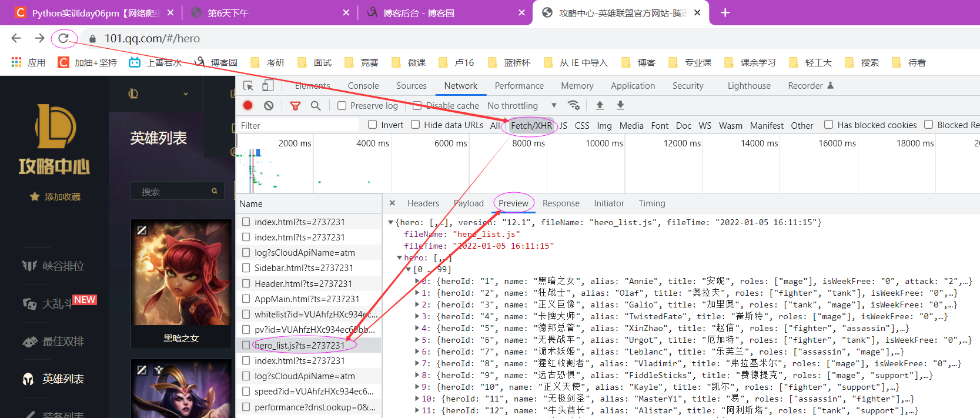This screenshot has width=980, height=418.
Task: Check Hide data URLs checkbox
Action: (415, 125)
